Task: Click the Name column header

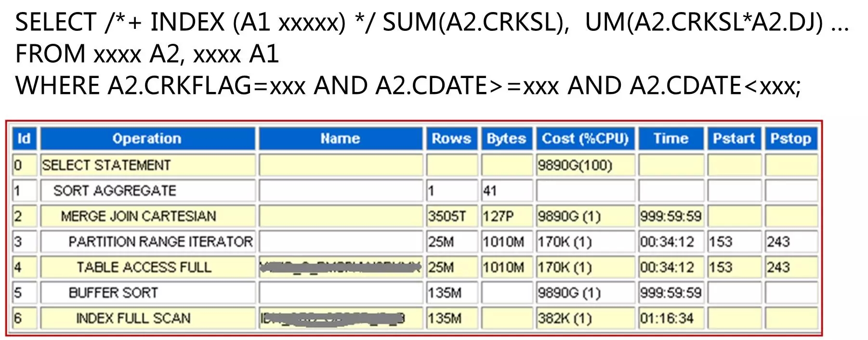Action: coord(341,139)
